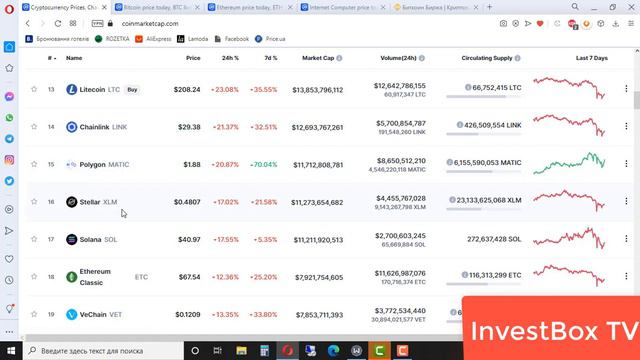Switch to Internet Computer price tab
Image resolution: width=640 pixels, height=360 pixels.
[343, 7]
